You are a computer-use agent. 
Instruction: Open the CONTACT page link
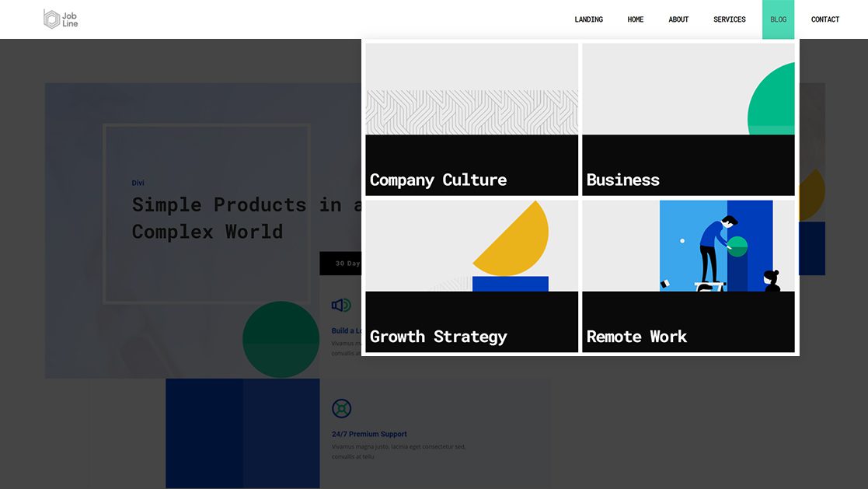click(x=824, y=19)
